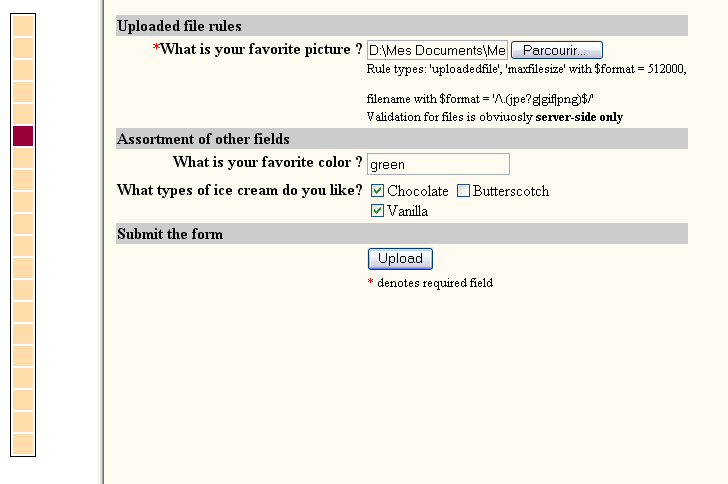Click the Vanilla label text
The image size is (728, 484).
coord(408,211)
